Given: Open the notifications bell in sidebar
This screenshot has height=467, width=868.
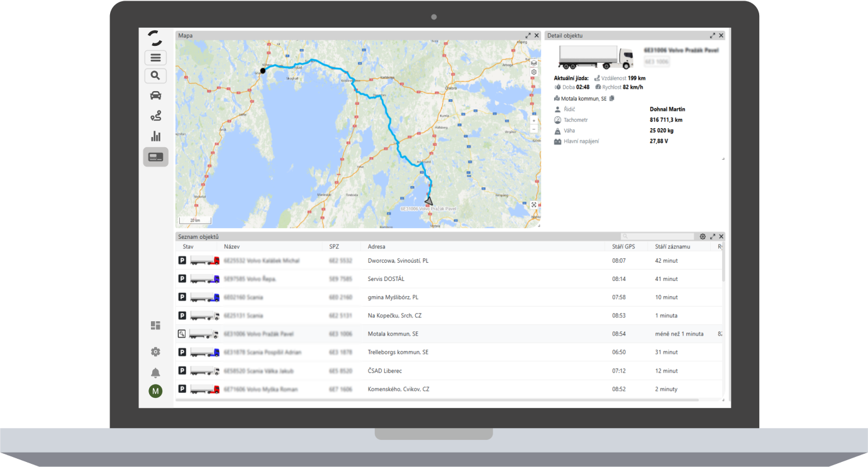Looking at the screenshot, I should tap(155, 373).
